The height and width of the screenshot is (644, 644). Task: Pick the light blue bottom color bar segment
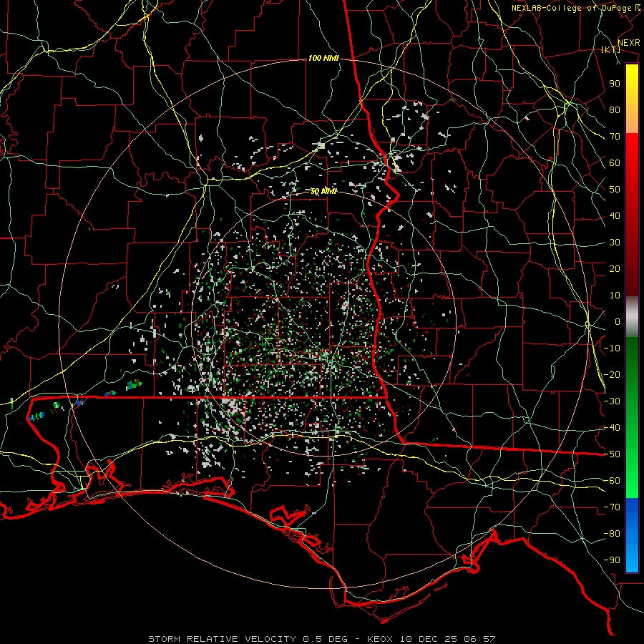[x=632, y=557]
